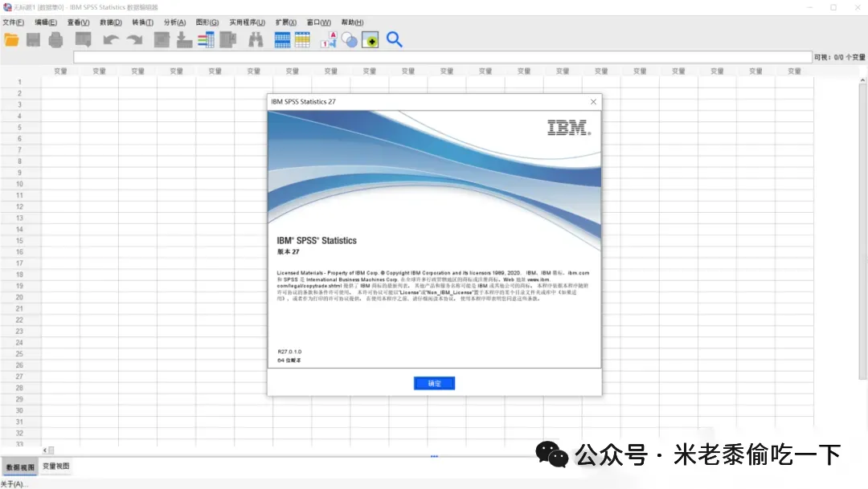Image resolution: width=868 pixels, height=489 pixels.
Task: Click the IBM logo in the dialog
Action: tap(569, 128)
